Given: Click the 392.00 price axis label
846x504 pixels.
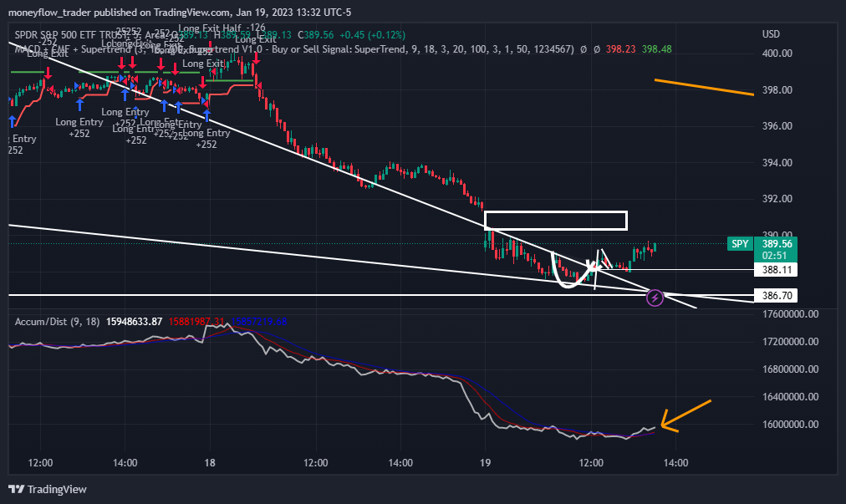Looking at the screenshot, I should pyautogui.click(x=777, y=199).
